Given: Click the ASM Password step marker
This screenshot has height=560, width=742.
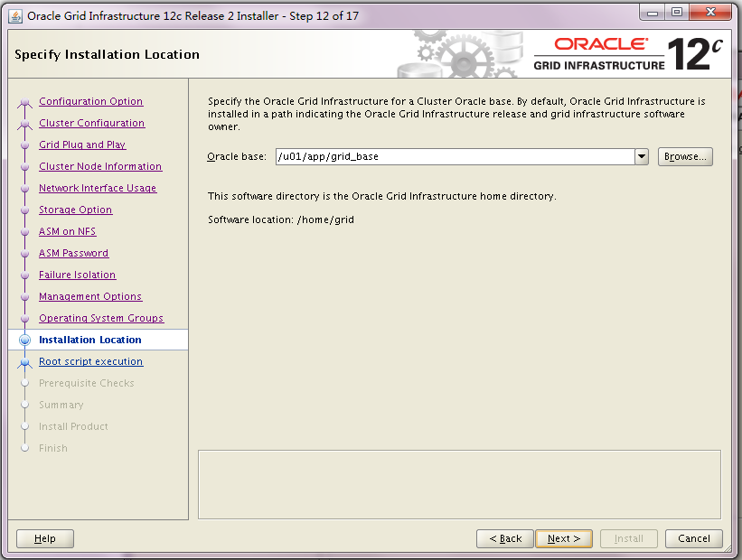Looking at the screenshot, I should (x=24, y=254).
